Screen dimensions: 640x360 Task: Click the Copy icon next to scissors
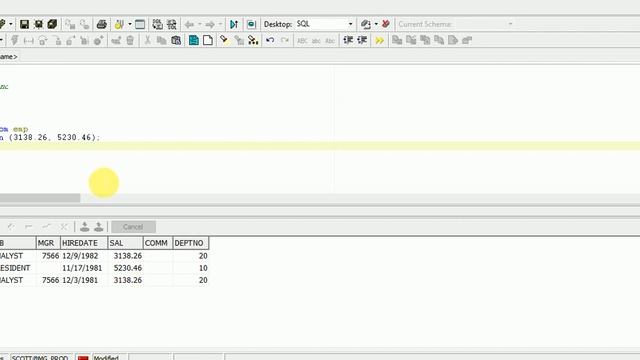(x=162, y=40)
